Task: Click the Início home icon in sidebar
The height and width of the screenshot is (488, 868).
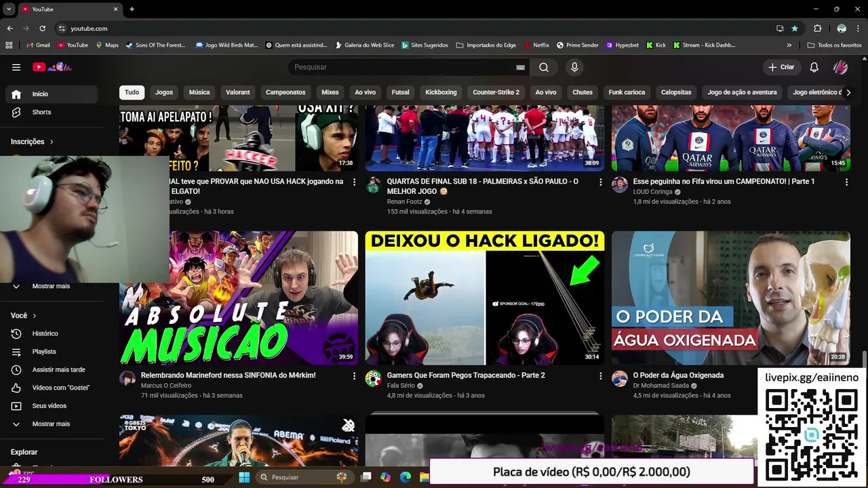Action: (x=16, y=94)
